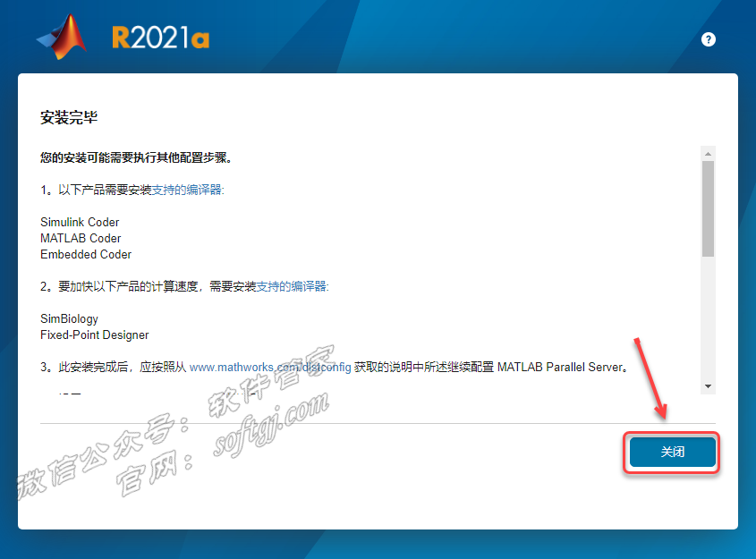Select the Embedded Coder text
Image resolution: width=756 pixels, height=559 pixels.
86,254
